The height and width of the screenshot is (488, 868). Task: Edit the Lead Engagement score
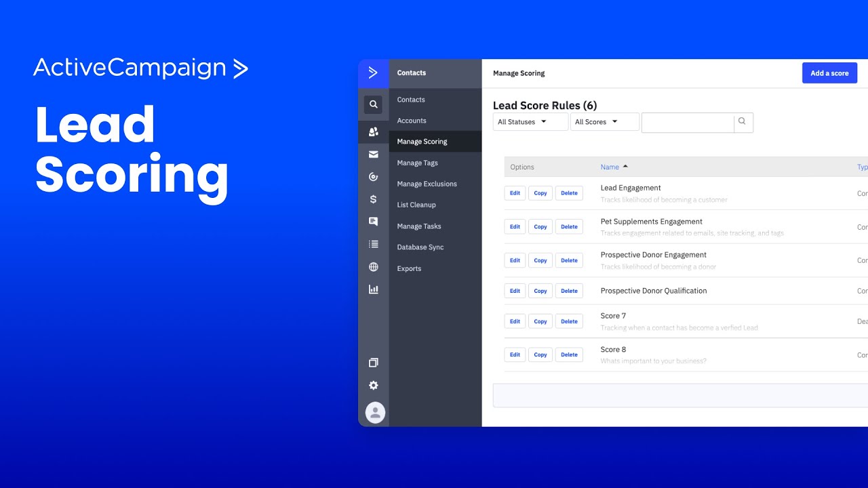515,193
